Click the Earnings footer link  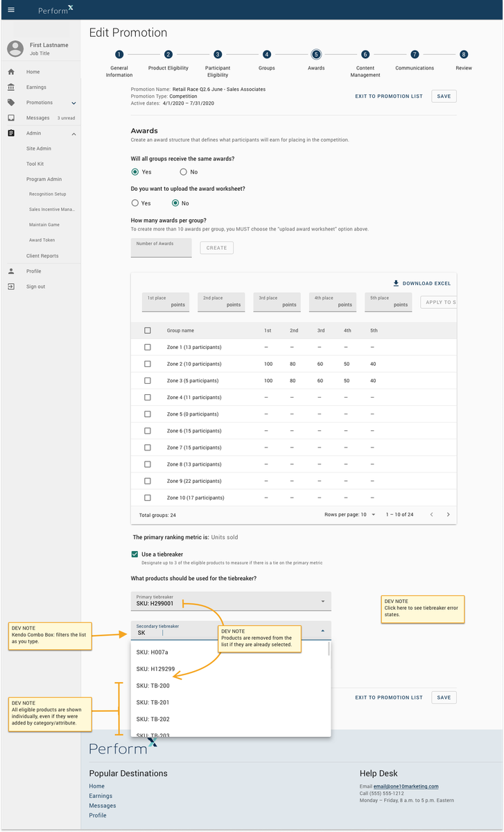tap(101, 796)
